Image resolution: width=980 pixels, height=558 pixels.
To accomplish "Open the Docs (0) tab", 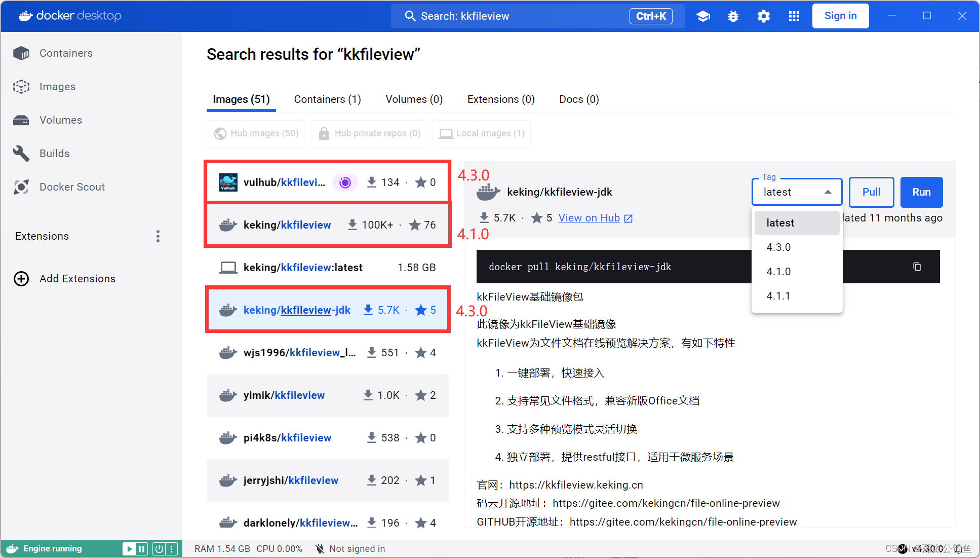I will pos(578,99).
